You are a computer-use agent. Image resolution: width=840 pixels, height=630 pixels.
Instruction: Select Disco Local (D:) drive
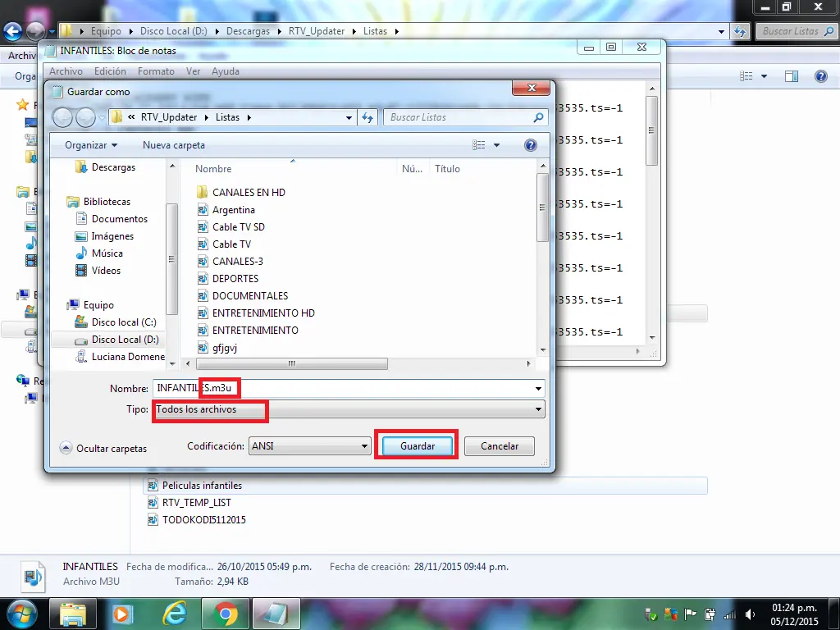tap(125, 339)
